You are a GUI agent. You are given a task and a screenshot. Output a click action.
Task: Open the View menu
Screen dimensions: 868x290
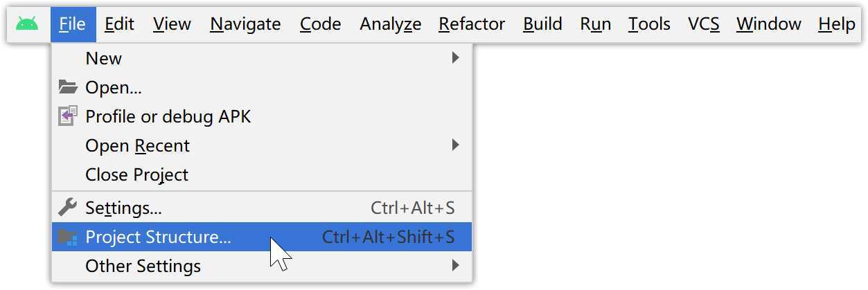tap(172, 24)
